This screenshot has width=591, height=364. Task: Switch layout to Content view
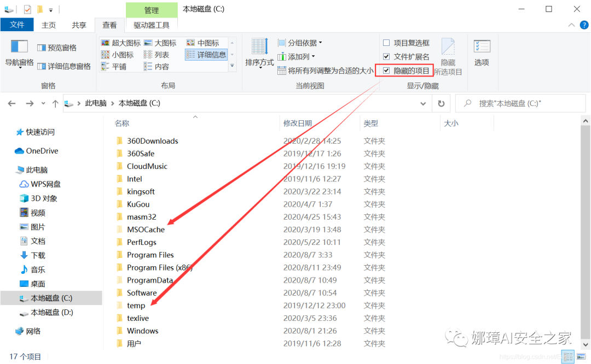(x=157, y=67)
